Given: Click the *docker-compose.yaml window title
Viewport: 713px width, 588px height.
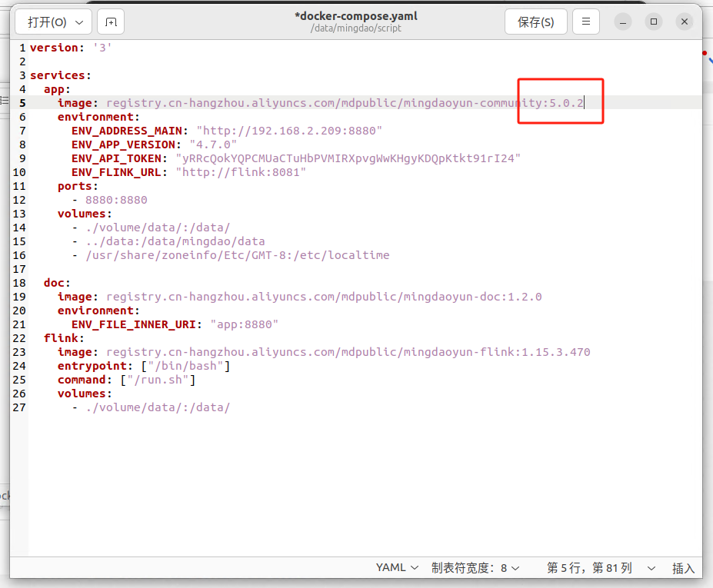Looking at the screenshot, I should [356, 16].
